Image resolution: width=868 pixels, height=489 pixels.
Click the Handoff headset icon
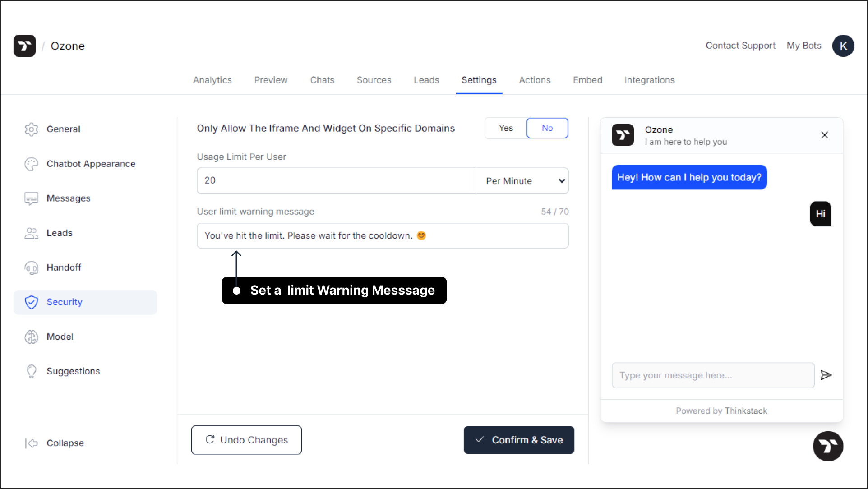pyautogui.click(x=32, y=268)
